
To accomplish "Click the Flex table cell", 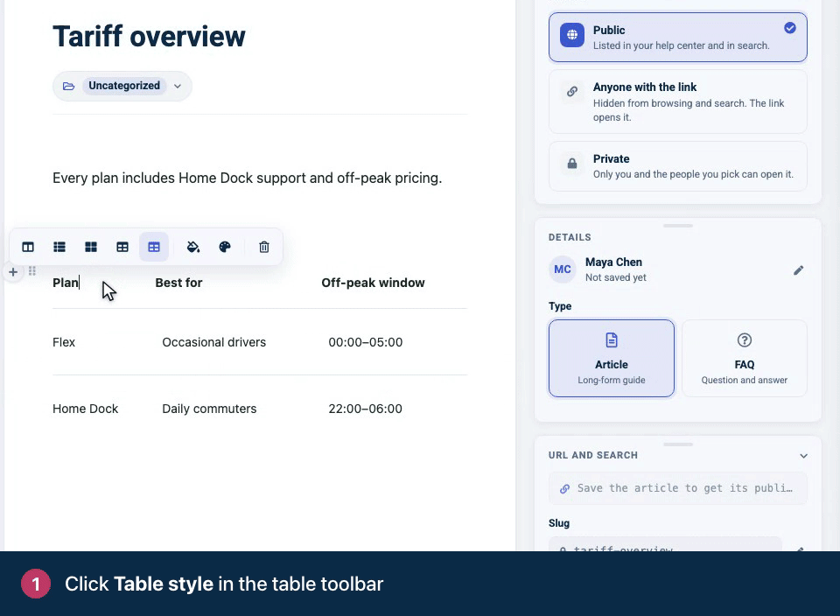I will click(64, 342).
